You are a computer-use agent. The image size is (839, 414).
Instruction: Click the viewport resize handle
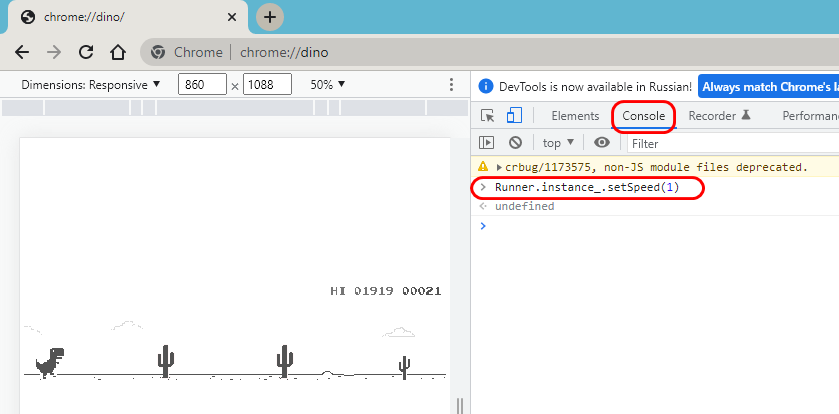[x=460, y=405]
